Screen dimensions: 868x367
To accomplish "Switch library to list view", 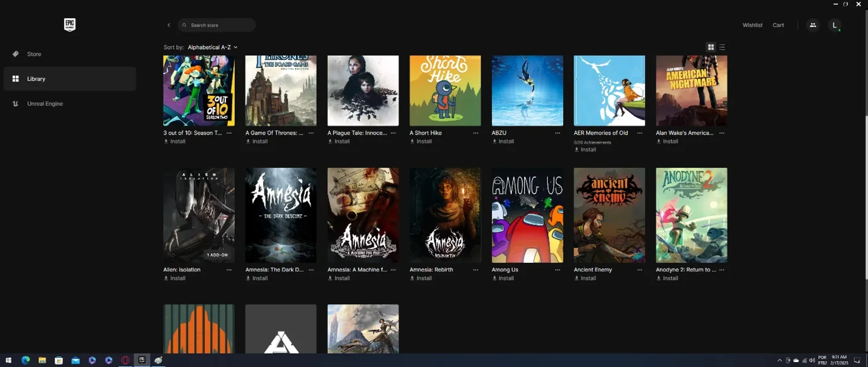I will (x=722, y=47).
